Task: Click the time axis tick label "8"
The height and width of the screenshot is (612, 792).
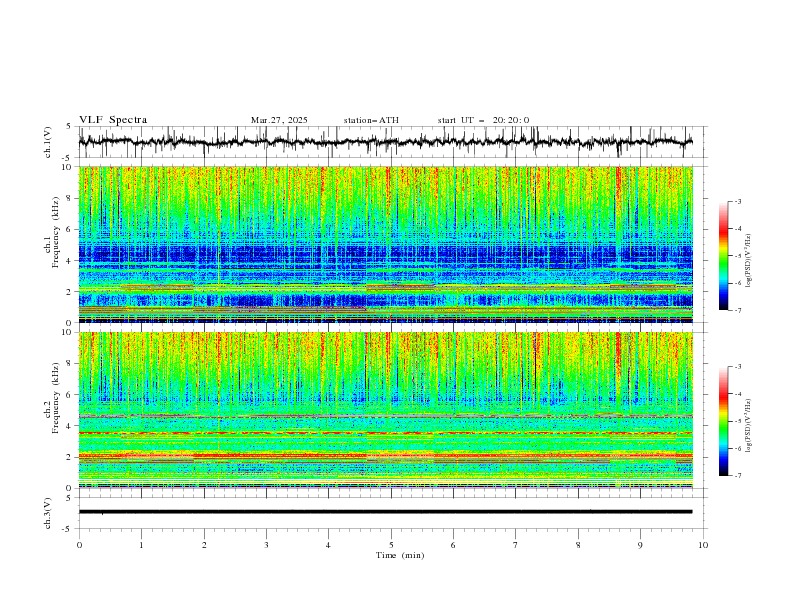Action: (x=578, y=545)
